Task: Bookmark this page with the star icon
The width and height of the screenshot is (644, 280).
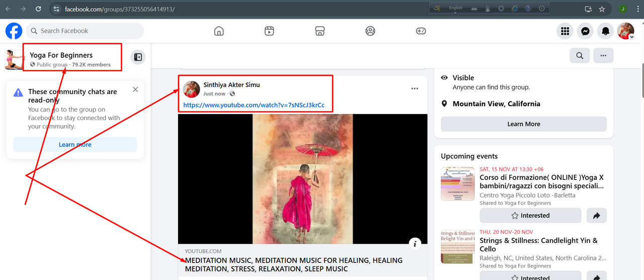Action: pyautogui.click(x=602, y=9)
